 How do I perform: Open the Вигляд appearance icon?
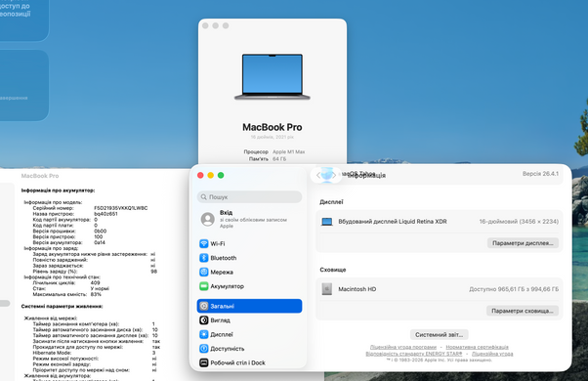pos(203,320)
